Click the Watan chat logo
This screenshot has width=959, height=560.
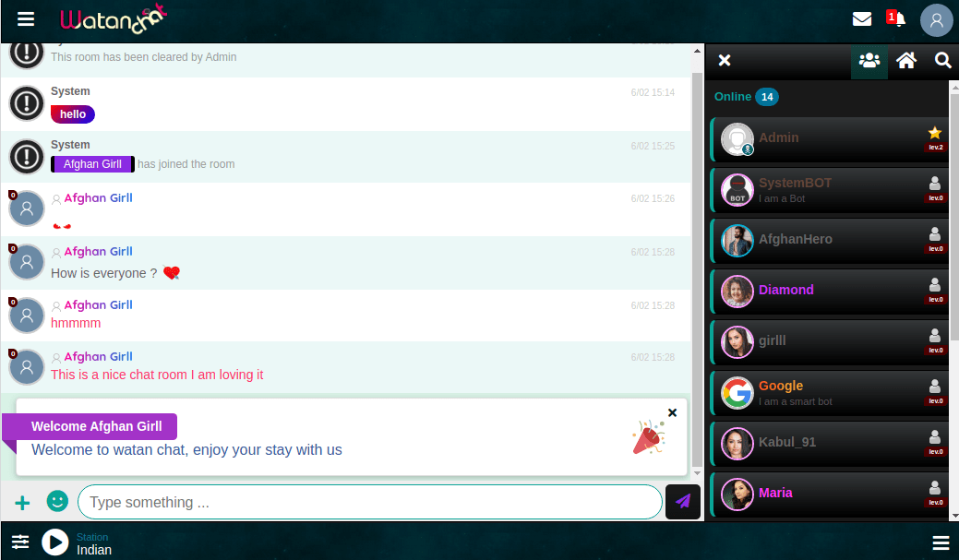tap(113, 19)
